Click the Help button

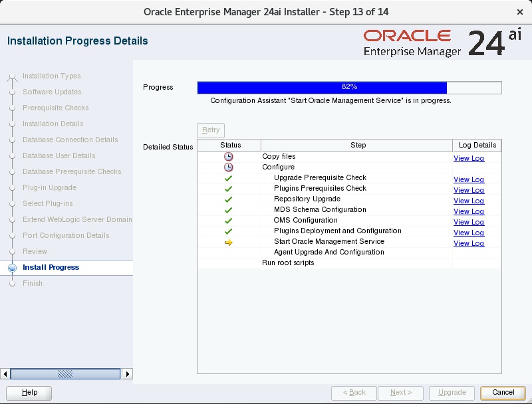coord(29,393)
